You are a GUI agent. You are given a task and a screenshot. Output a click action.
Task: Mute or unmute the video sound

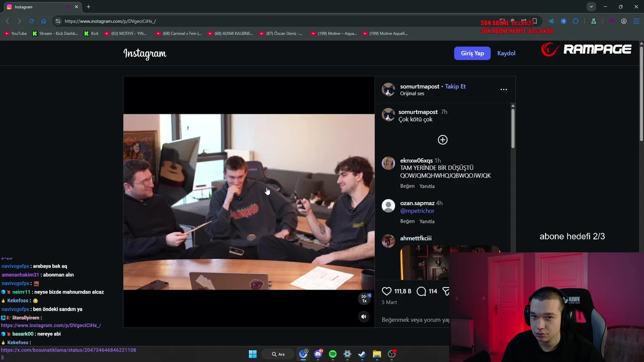[364, 317]
